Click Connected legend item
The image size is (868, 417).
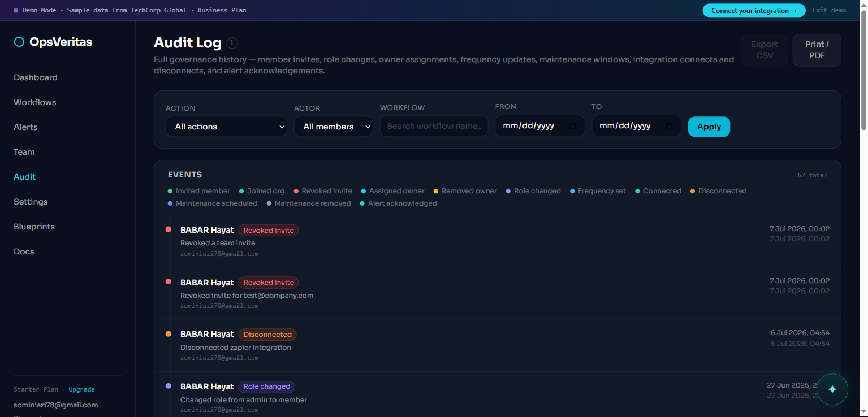click(x=658, y=191)
